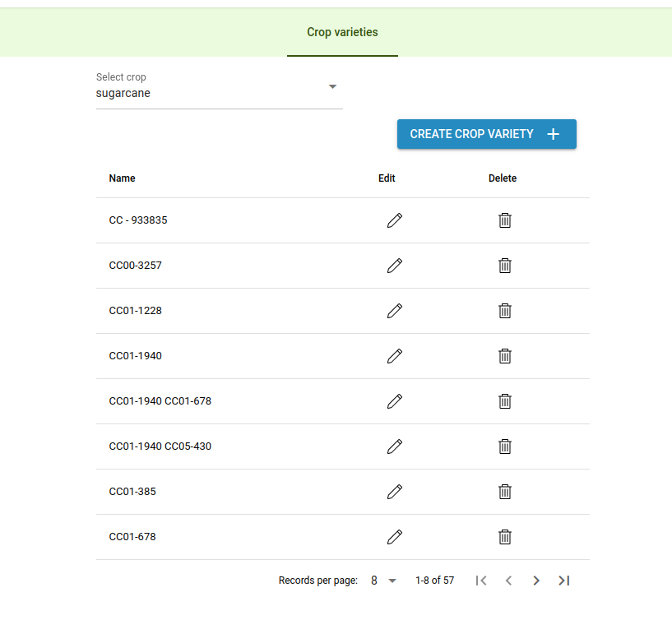Select the CC00-3257 variety name
This screenshot has height=620, width=672.
tap(135, 266)
